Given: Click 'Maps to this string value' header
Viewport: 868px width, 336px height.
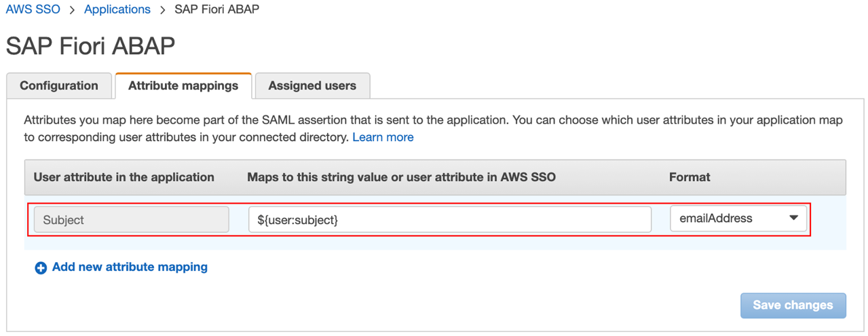Looking at the screenshot, I should (402, 177).
